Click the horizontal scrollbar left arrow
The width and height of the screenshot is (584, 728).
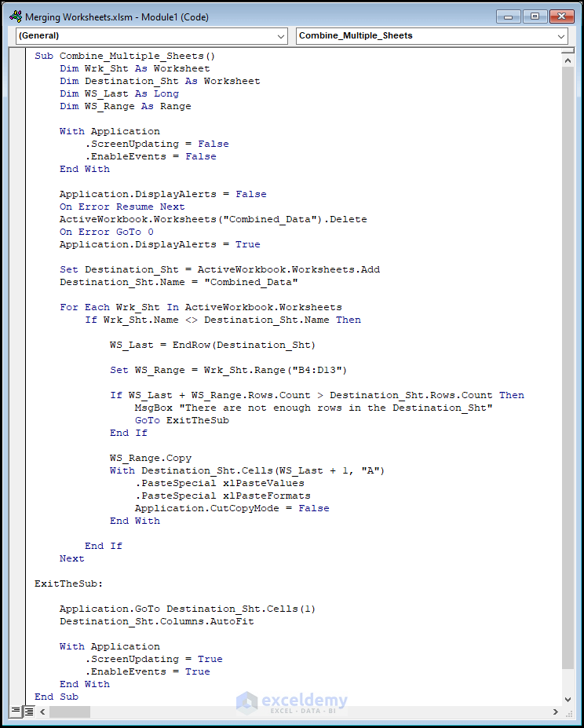(42, 712)
